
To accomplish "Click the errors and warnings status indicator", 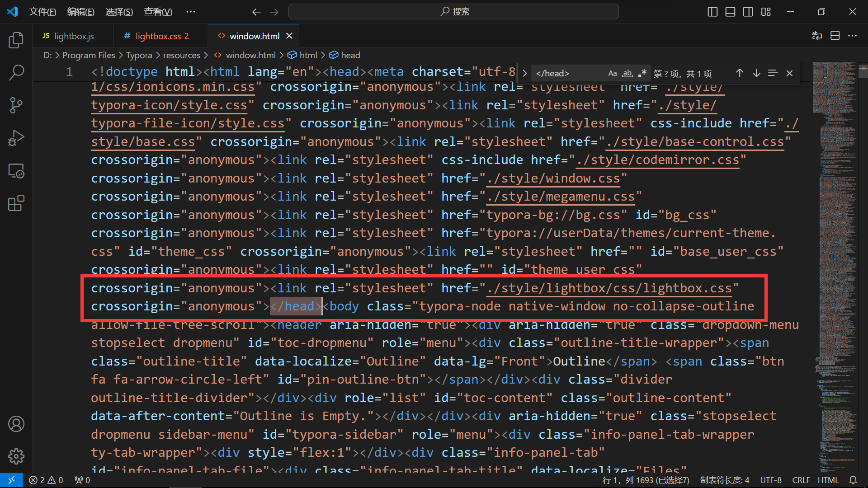I will [46, 480].
